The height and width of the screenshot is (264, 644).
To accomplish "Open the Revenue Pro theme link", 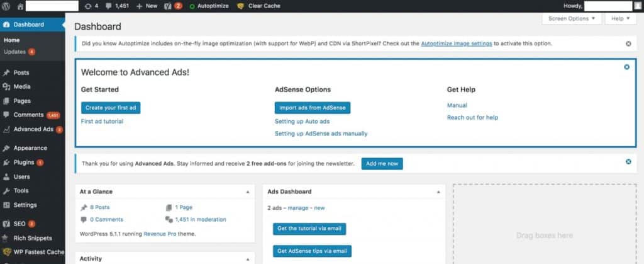I will (160, 234).
